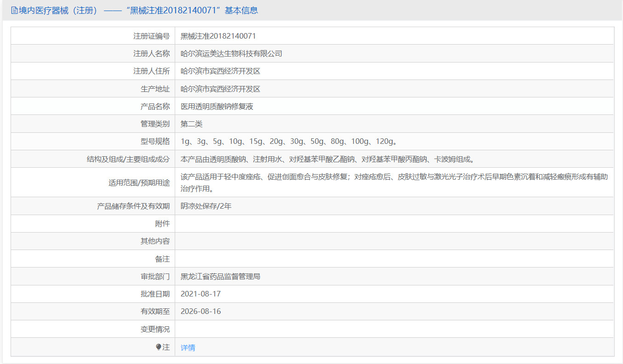This screenshot has height=364, width=623.
Task: Select product name 医用透明质酸钠修复液
Action: [217, 106]
